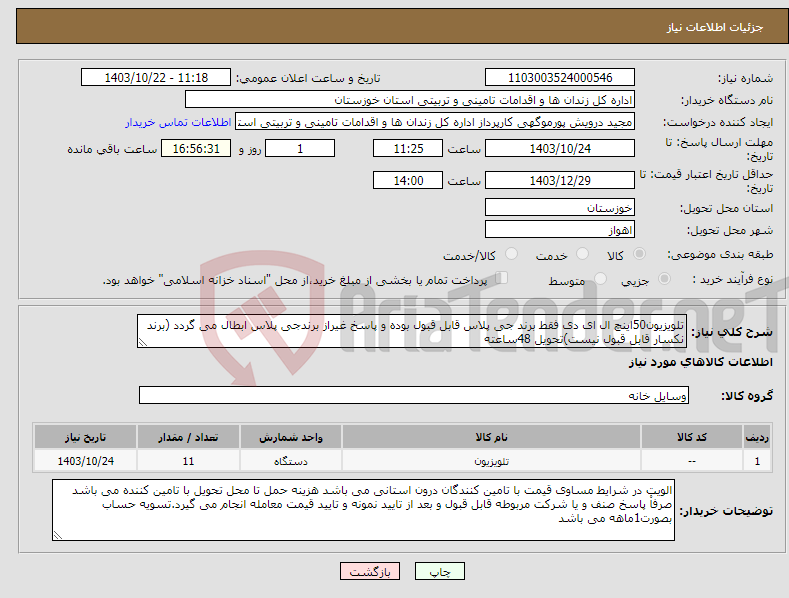This screenshot has width=789, height=598.
Task: Click the شرح کلی نیاز label
Action: point(732,332)
